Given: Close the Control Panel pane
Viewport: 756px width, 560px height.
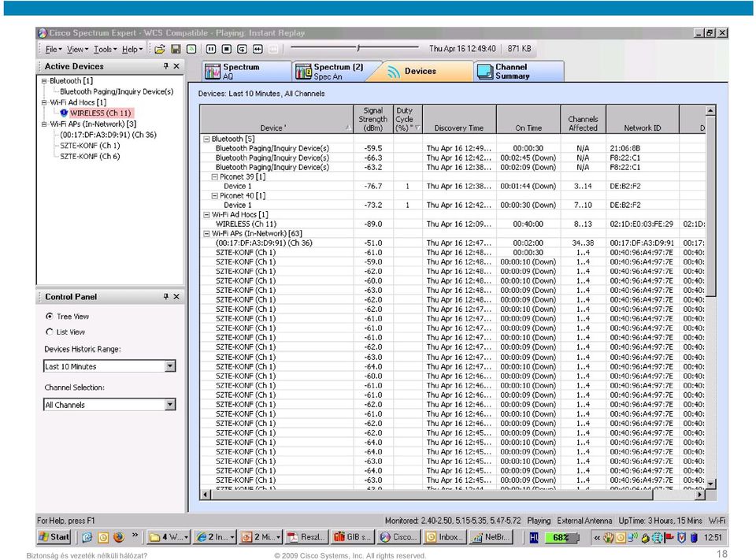Looking at the screenshot, I should (176, 297).
